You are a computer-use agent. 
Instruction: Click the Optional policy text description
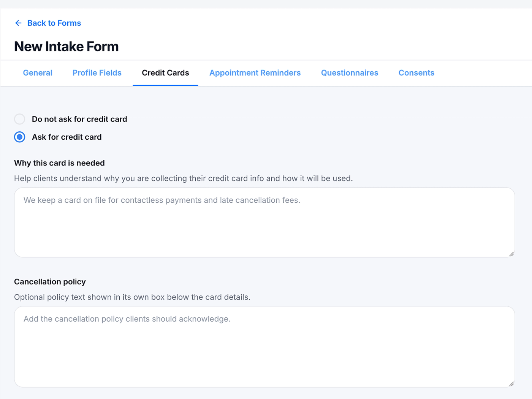132,297
